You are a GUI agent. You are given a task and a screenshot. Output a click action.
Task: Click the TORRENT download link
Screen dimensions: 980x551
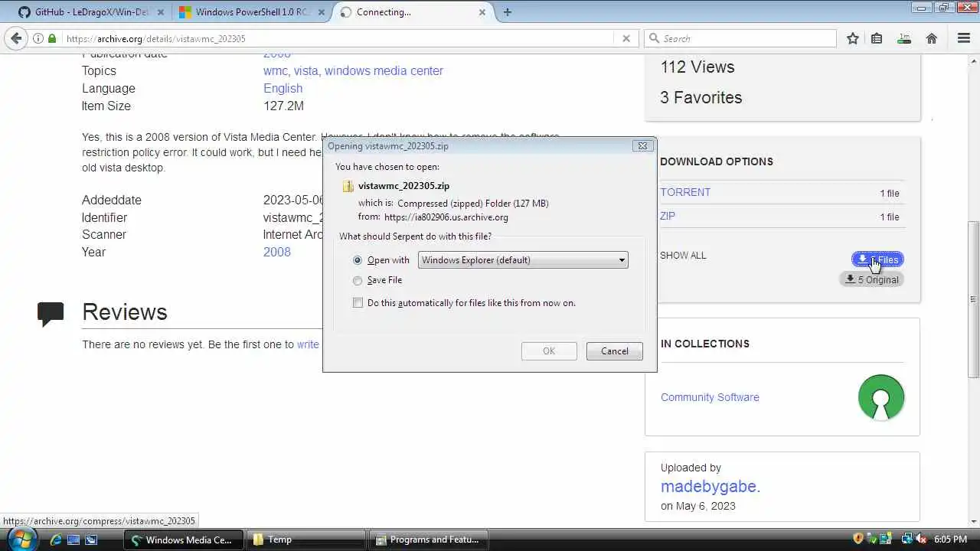click(x=685, y=192)
